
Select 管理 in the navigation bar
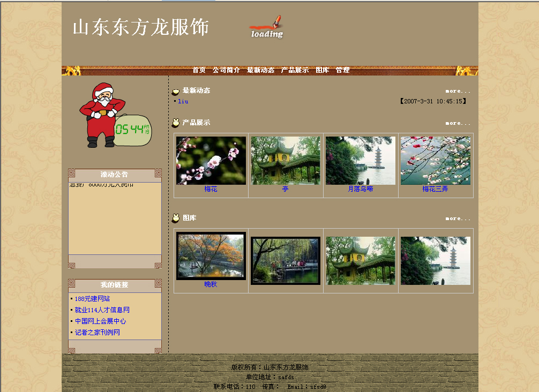pyautogui.click(x=342, y=70)
